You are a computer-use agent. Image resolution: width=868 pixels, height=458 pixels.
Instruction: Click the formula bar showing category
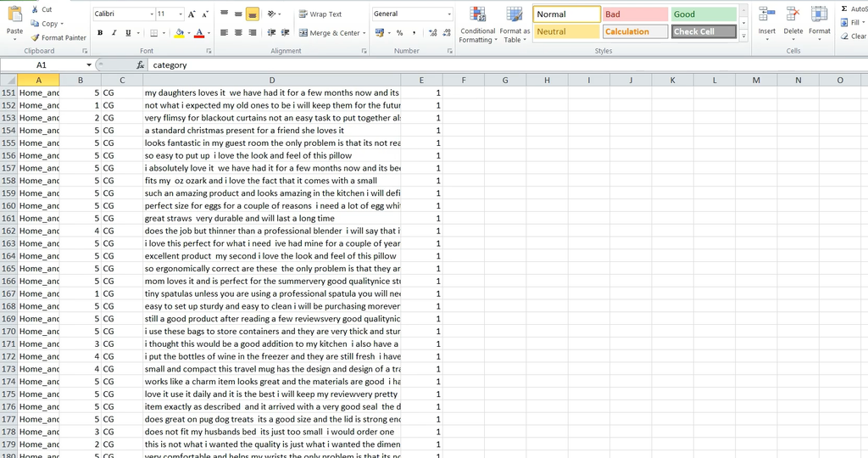click(508, 64)
